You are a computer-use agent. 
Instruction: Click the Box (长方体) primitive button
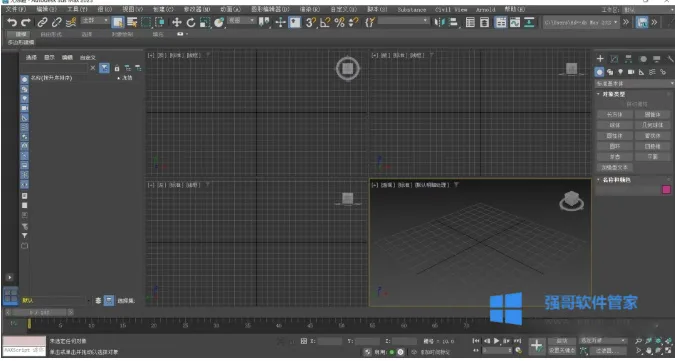[x=614, y=114]
